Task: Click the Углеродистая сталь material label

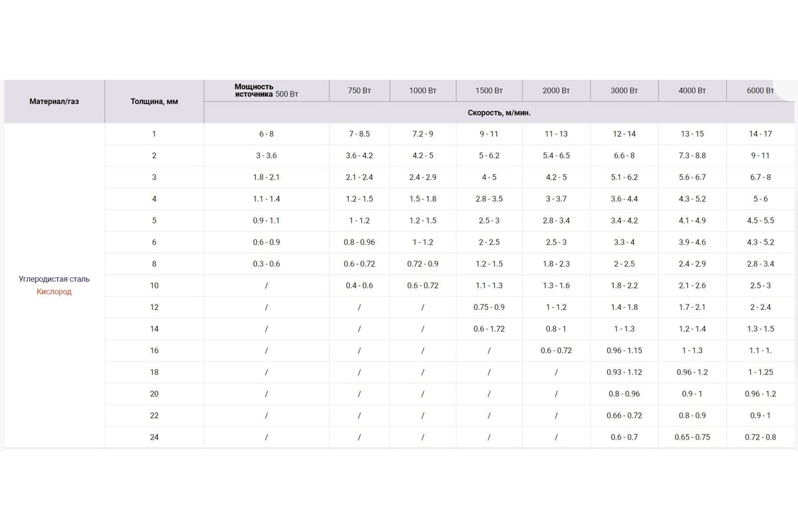Action: point(54,279)
